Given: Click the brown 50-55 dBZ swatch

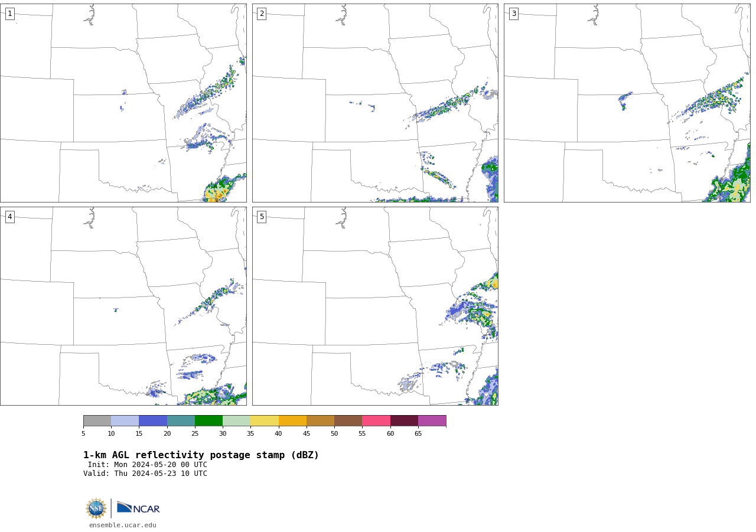Looking at the screenshot, I should point(348,420).
